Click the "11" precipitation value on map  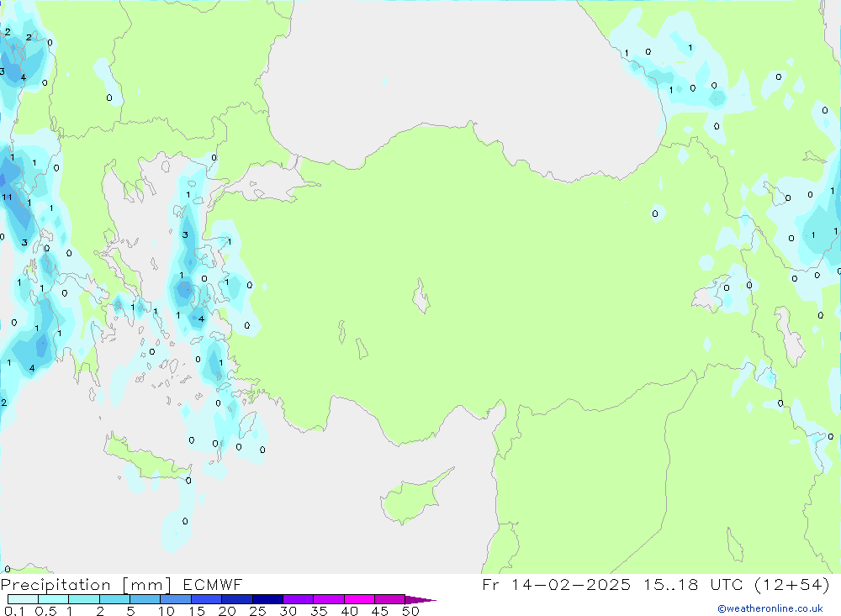coord(7,197)
